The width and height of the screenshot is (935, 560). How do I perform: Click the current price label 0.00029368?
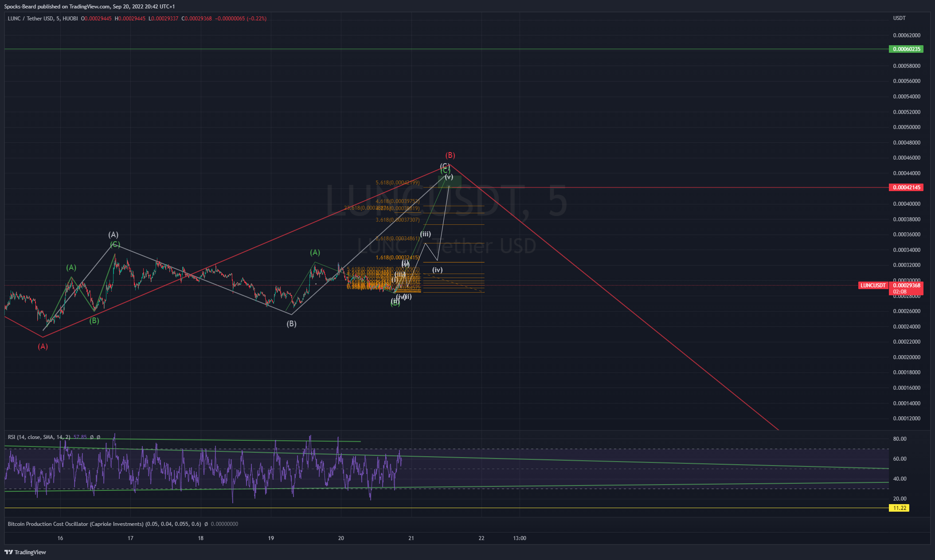[907, 286]
